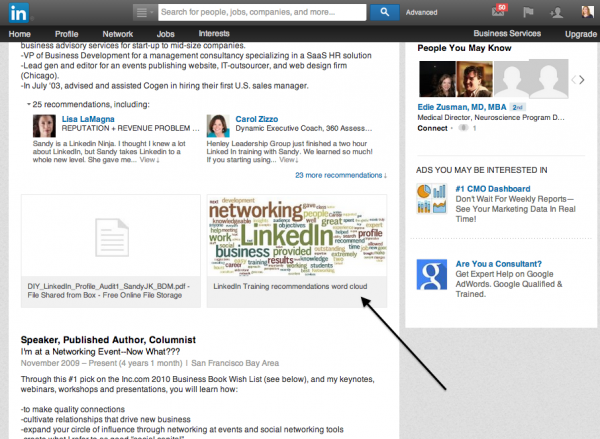Click the Google ad logo icon
Viewport: 600px width, 439px height.
pos(432,274)
